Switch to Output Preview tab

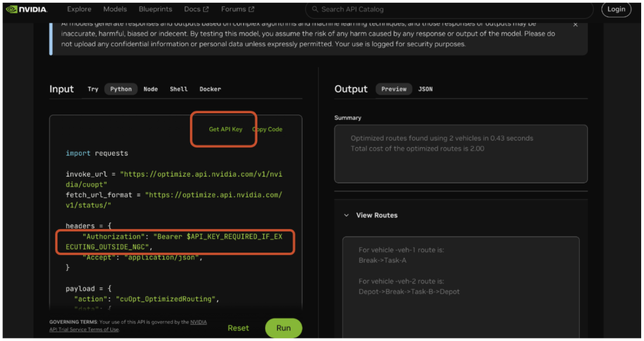pyautogui.click(x=394, y=89)
